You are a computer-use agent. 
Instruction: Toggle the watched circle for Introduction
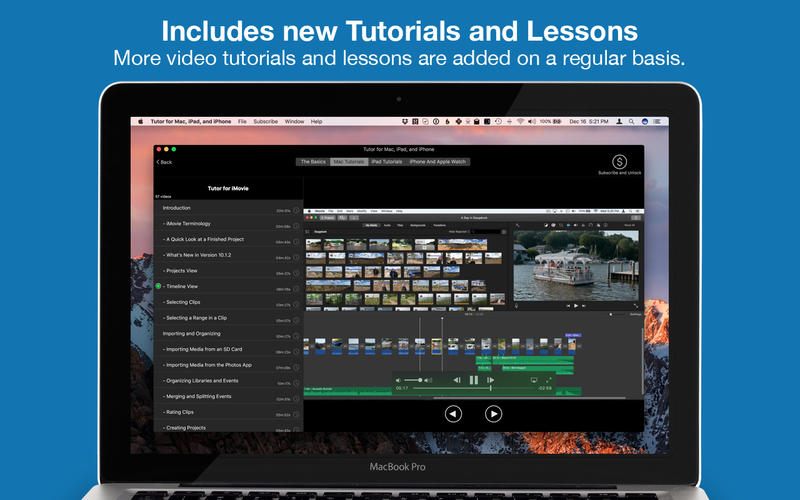(x=296, y=209)
